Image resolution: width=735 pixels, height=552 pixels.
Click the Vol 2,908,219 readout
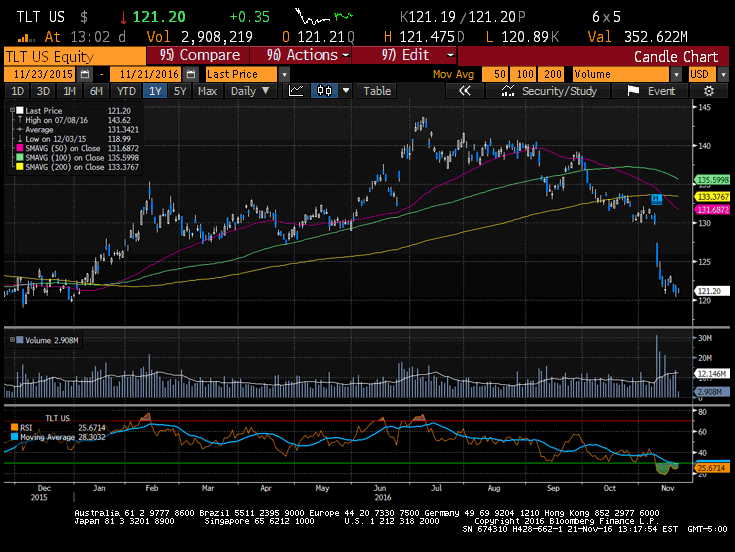click(x=199, y=37)
